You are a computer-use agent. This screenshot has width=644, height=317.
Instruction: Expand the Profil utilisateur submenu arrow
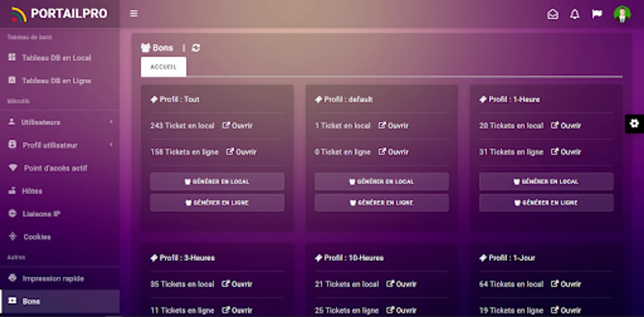[x=111, y=145]
